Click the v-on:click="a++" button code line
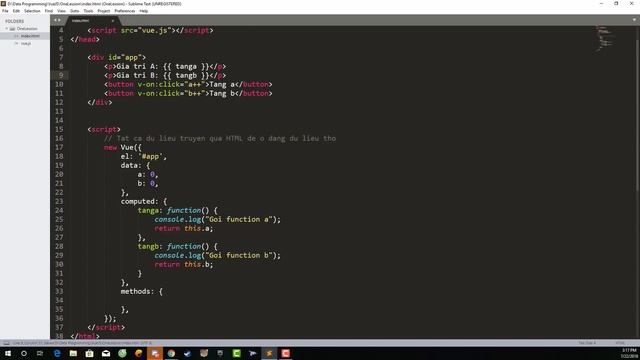640x360 pixels. (188, 84)
